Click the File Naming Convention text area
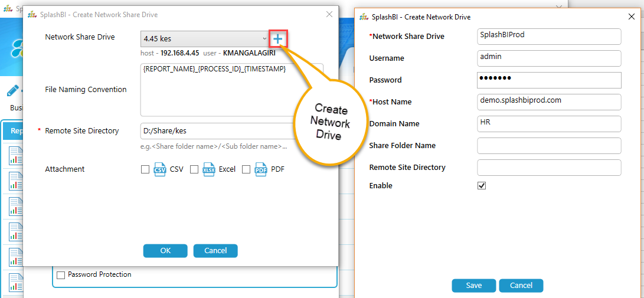This screenshot has width=644, height=298. point(231,90)
